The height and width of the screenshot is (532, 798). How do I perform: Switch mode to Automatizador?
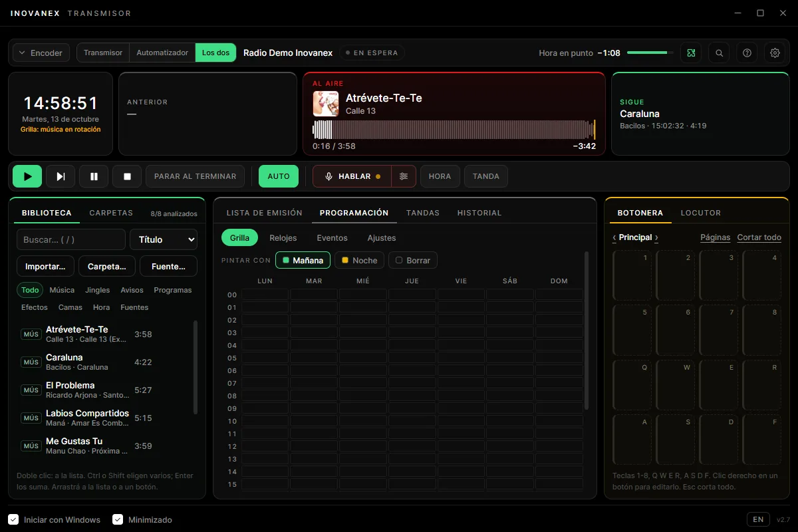(x=162, y=53)
